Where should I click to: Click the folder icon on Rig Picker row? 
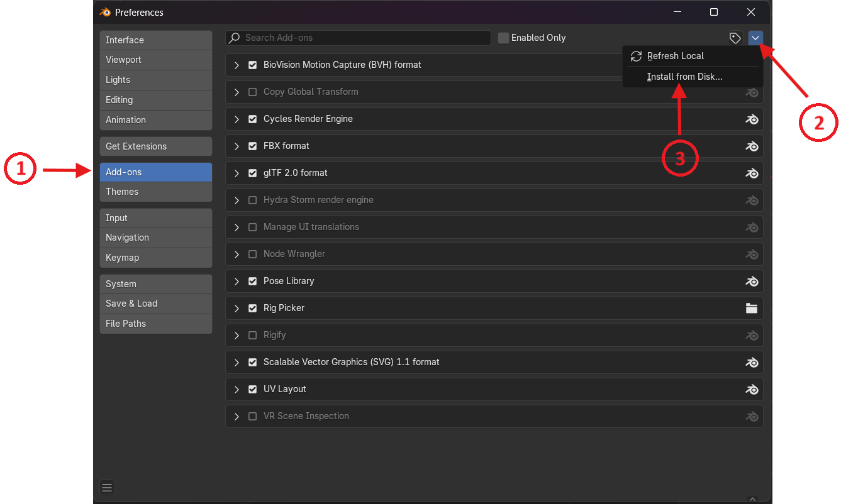click(x=752, y=308)
